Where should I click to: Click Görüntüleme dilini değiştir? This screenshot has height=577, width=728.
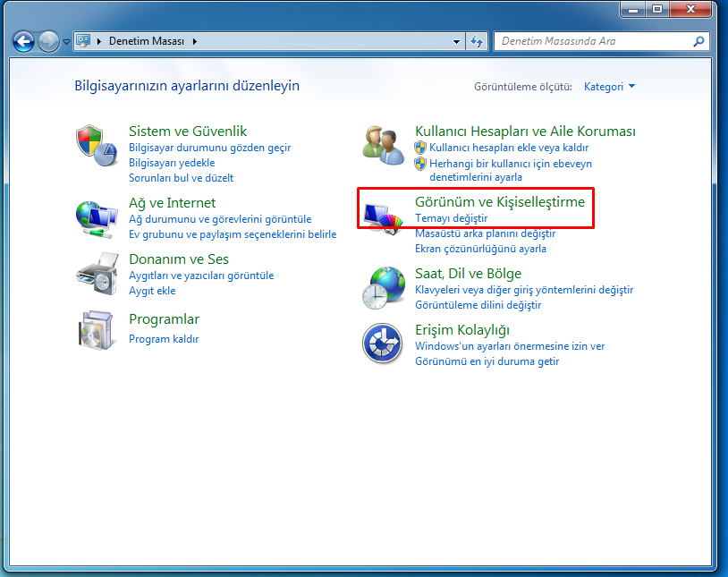pos(478,305)
